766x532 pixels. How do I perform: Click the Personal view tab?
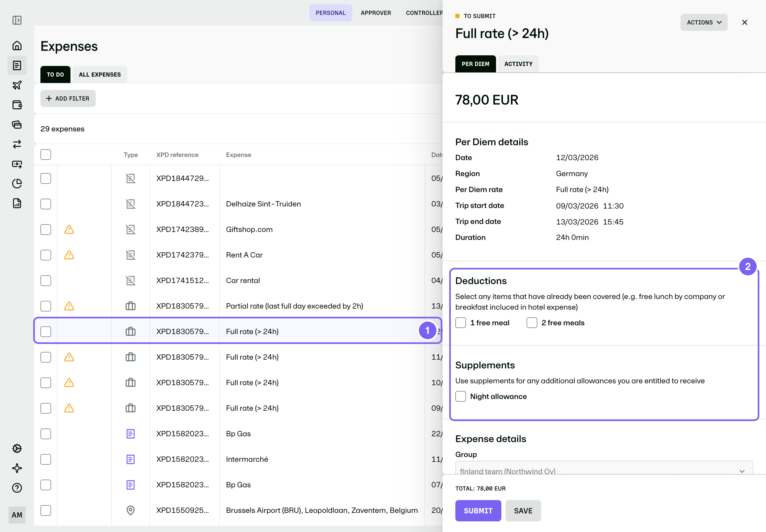[x=330, y=13]
